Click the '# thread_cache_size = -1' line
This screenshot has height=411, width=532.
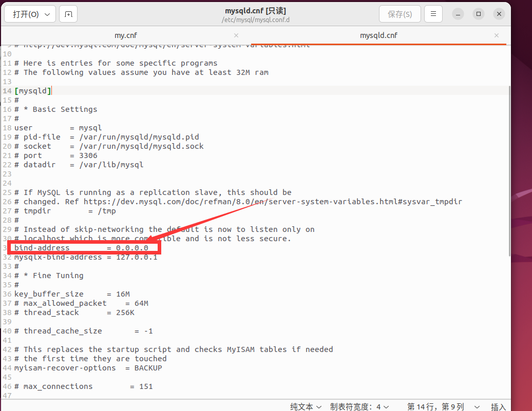point(84,331)
